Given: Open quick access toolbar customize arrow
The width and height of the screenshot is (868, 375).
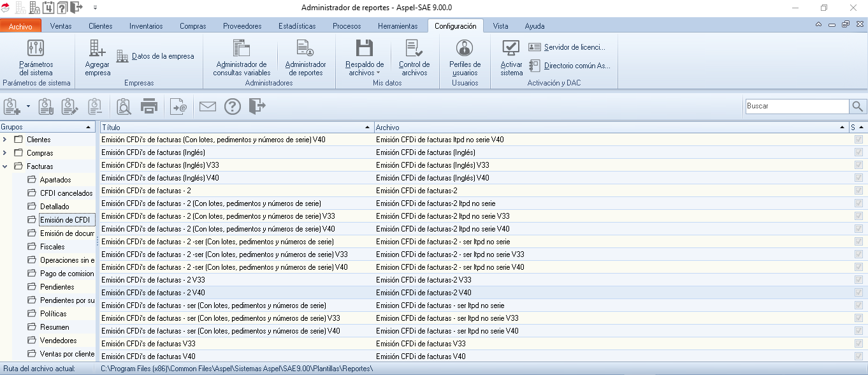Looking at the screenshot, I should pyautogui.click(x=95, y=8).
